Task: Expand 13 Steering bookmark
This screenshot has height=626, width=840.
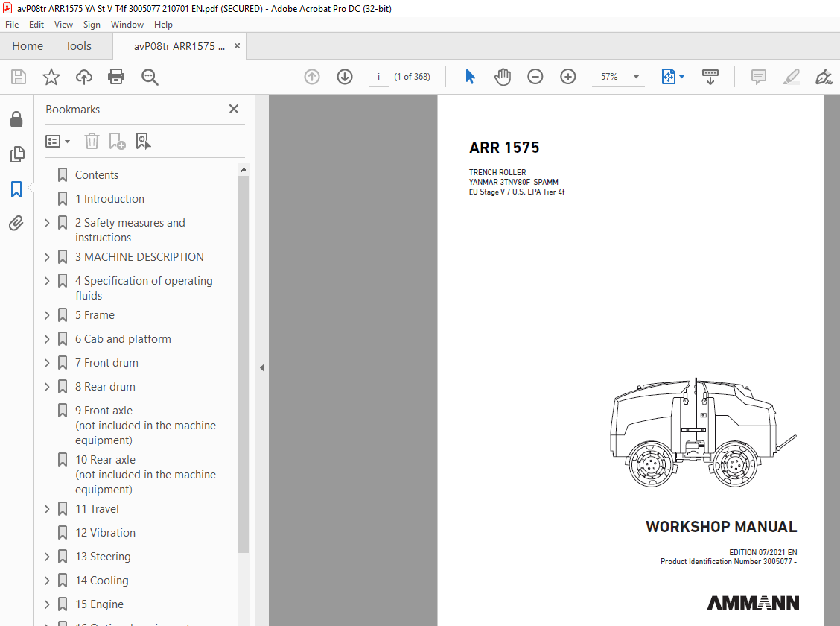Action: [47, 557]
